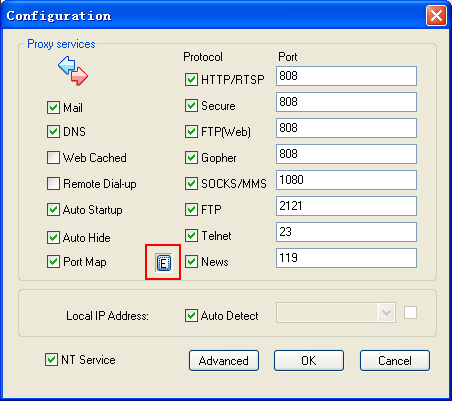Uncheck the NT Service option

click(51, 359)
